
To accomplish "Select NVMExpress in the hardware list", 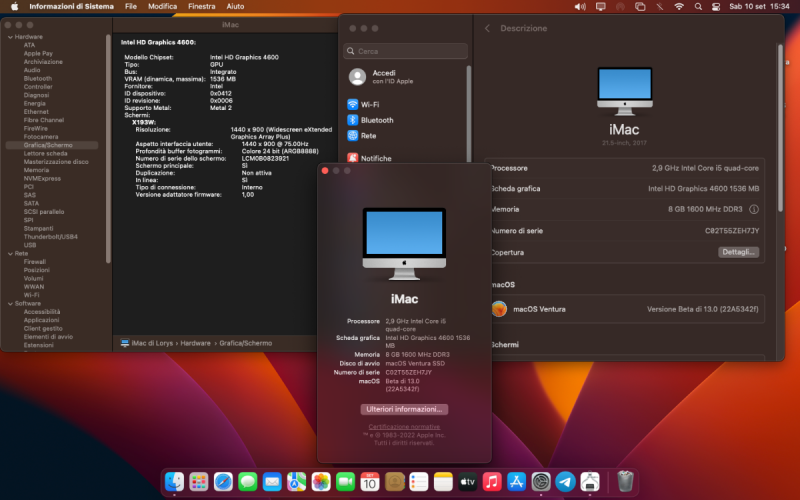I will [42, 178].
